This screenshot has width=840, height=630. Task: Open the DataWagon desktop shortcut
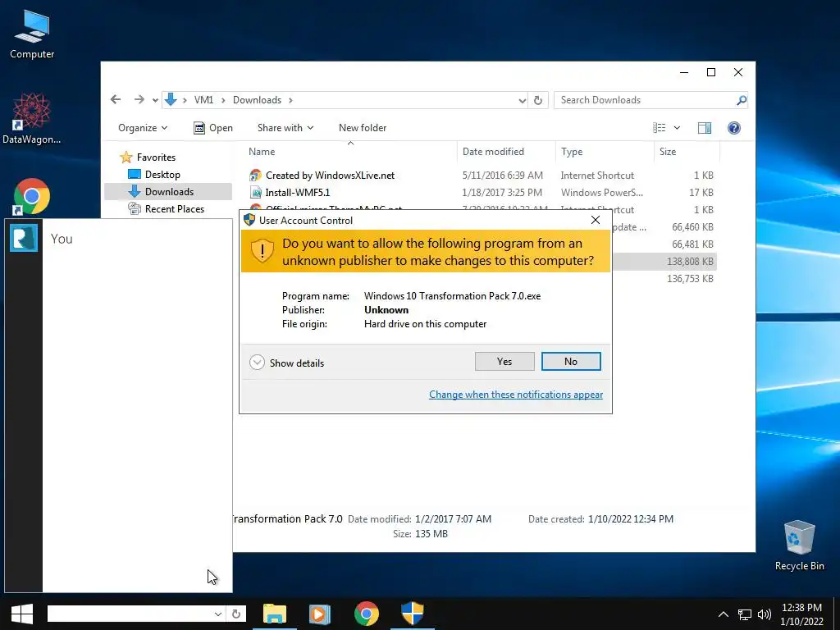coord(32,118)
